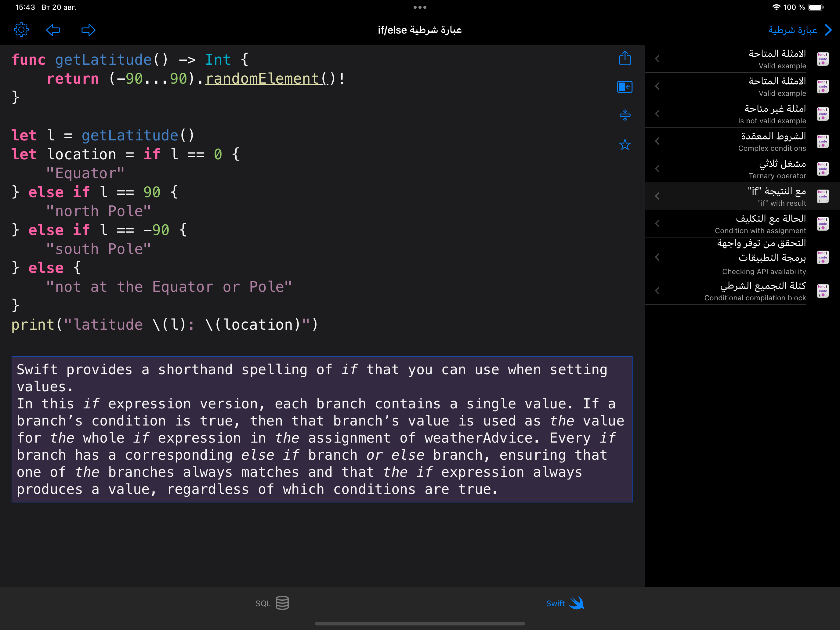This screenshot has height=630, width=840.
Task: Click the print statement line
Action: [165, 325]
